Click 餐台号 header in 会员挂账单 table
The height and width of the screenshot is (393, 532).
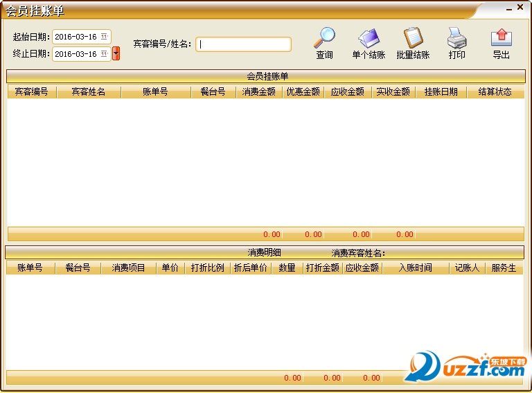click(x=213, y=91)
